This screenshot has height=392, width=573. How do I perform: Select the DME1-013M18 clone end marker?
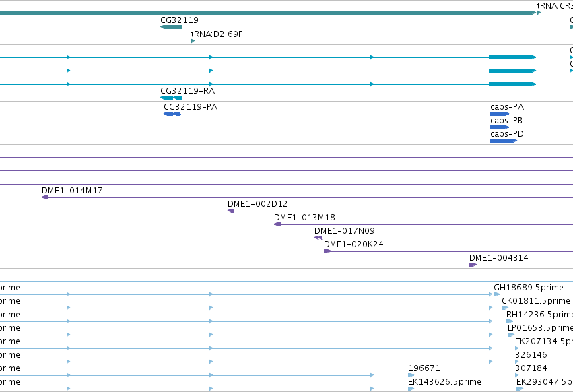click(x=277, y=224)
